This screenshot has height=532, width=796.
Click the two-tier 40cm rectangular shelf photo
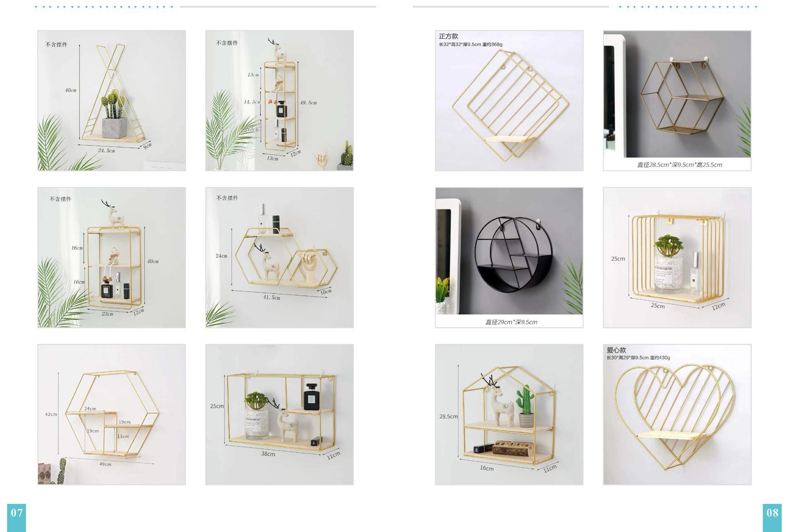[x=112, y=257]
